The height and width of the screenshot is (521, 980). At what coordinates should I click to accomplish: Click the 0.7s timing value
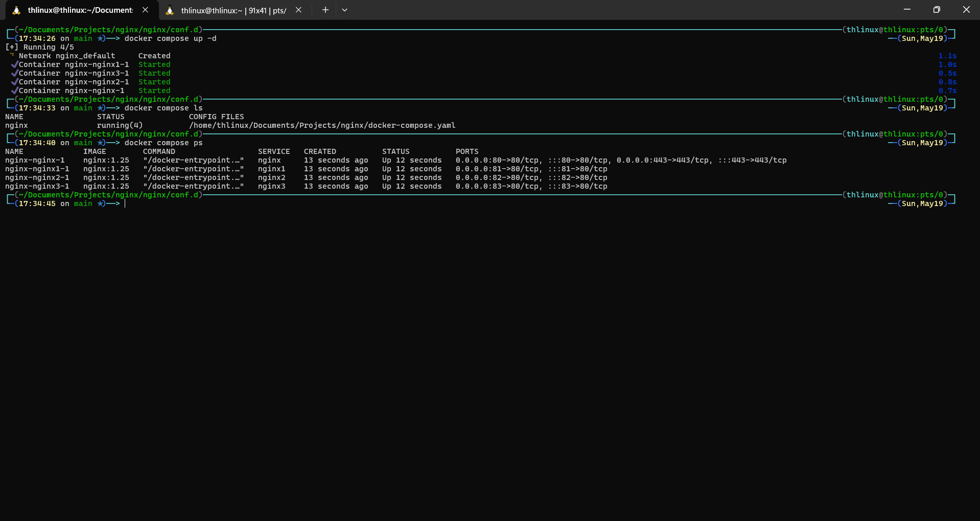pyautogui.click(x=947, y=91)
